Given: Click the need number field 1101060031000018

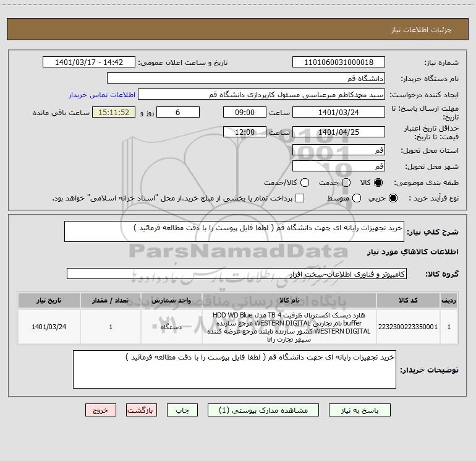Looking at the screenshot, I should pyautogui.click(x=339, y=62).
